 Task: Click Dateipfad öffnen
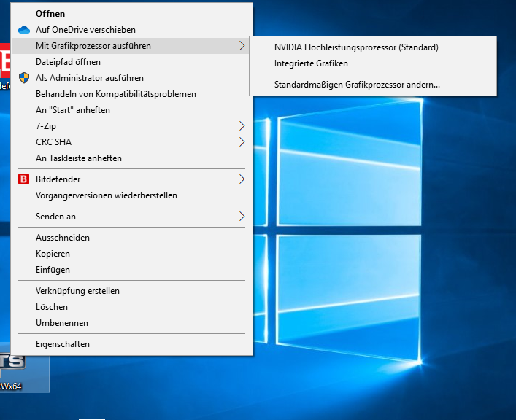68,62
